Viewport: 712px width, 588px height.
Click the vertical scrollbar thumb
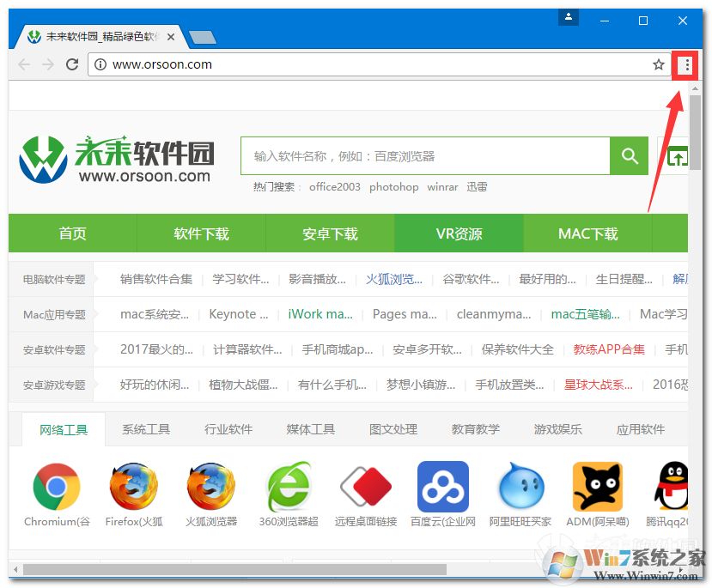[x=695, y=133]
